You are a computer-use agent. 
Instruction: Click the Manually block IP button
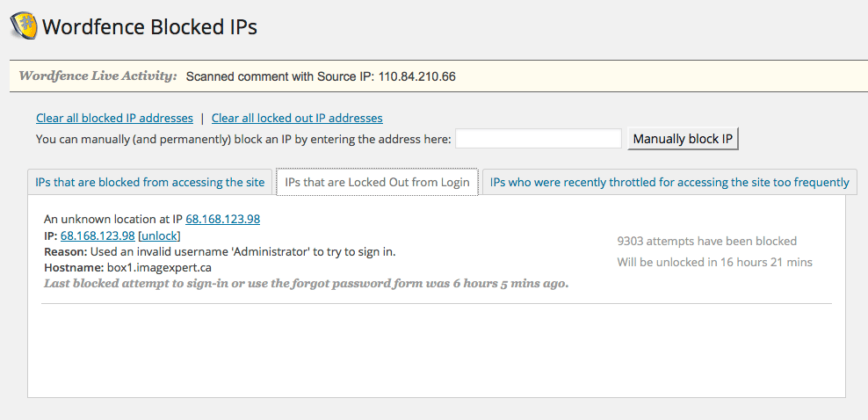click(x=683, y=139)
